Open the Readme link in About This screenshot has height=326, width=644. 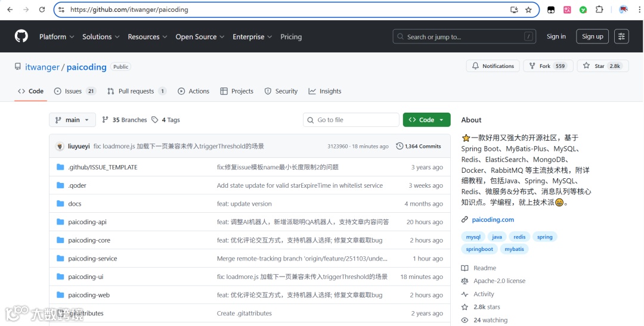pyautogui.click(x=485, y=268)
